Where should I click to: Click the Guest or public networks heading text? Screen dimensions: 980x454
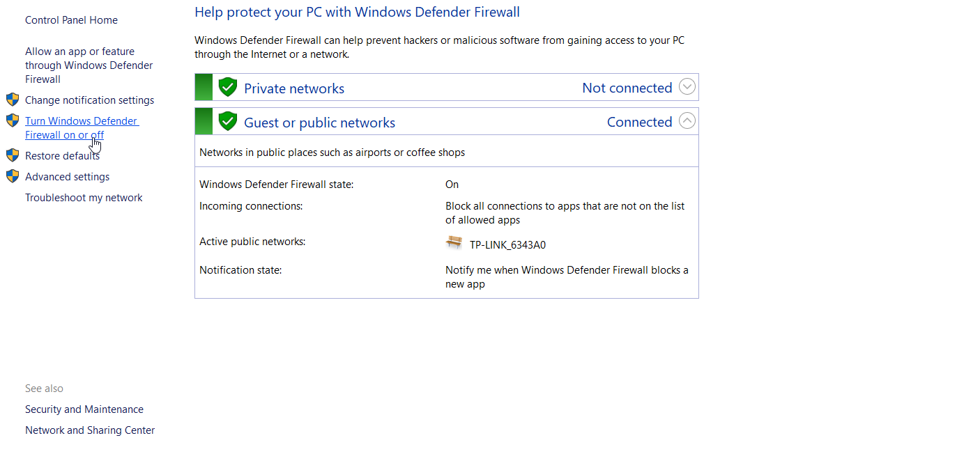tap(319, 123)
